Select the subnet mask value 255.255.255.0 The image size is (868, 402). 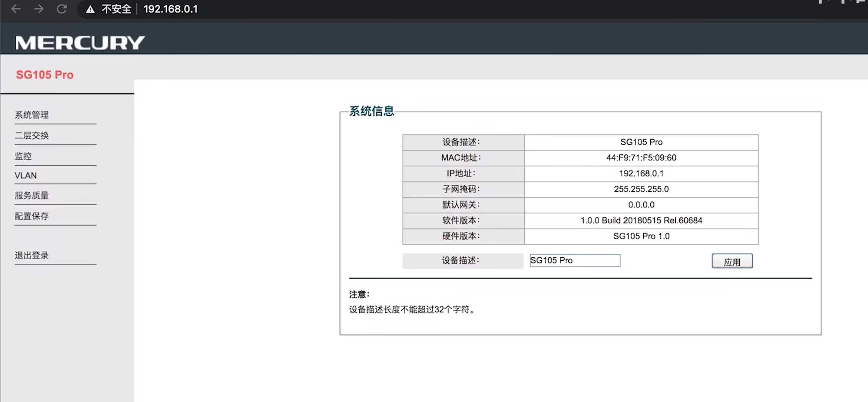[x=641, y=189]
